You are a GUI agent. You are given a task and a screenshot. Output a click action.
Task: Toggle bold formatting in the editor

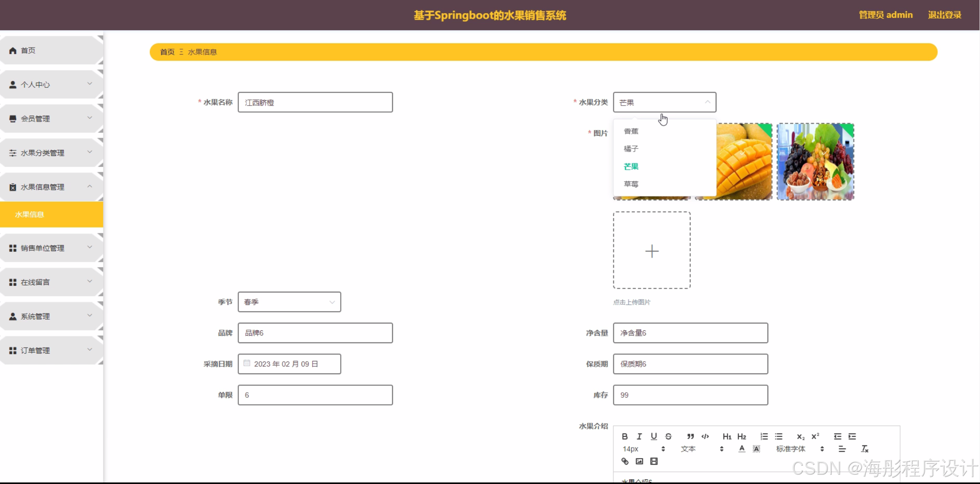pos(625,436)
